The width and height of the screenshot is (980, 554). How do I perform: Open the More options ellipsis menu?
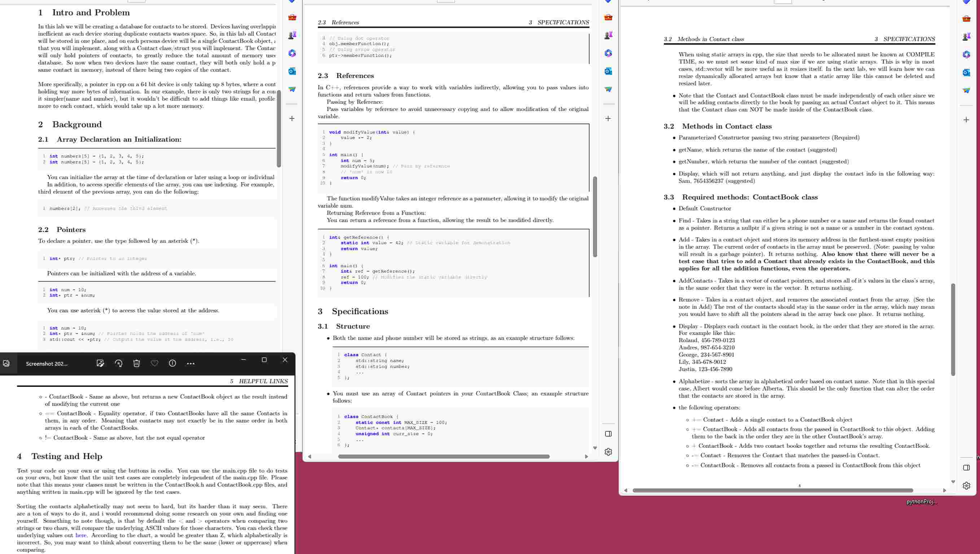[190, 364]
